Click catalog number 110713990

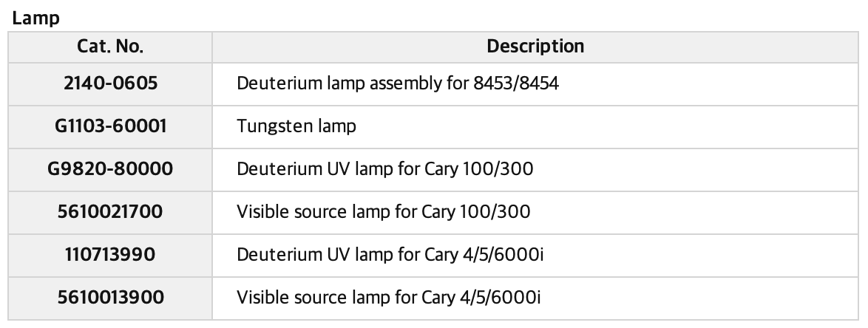[110, 254]
